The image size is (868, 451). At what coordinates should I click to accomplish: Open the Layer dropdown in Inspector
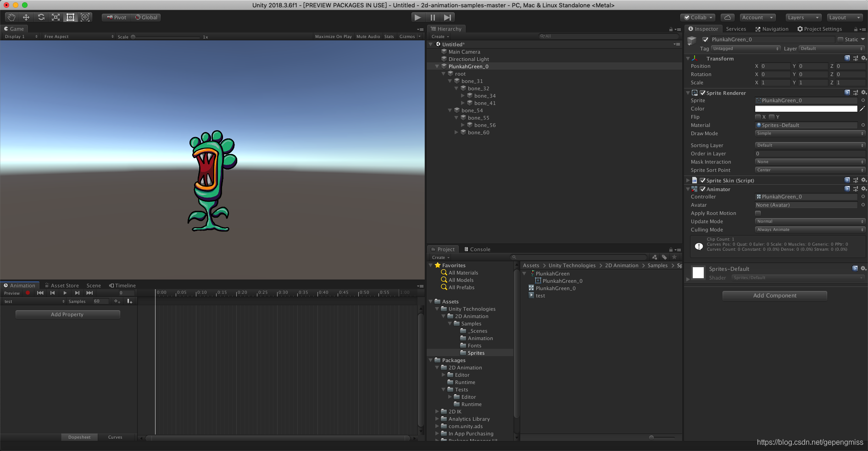coord(832,49)
